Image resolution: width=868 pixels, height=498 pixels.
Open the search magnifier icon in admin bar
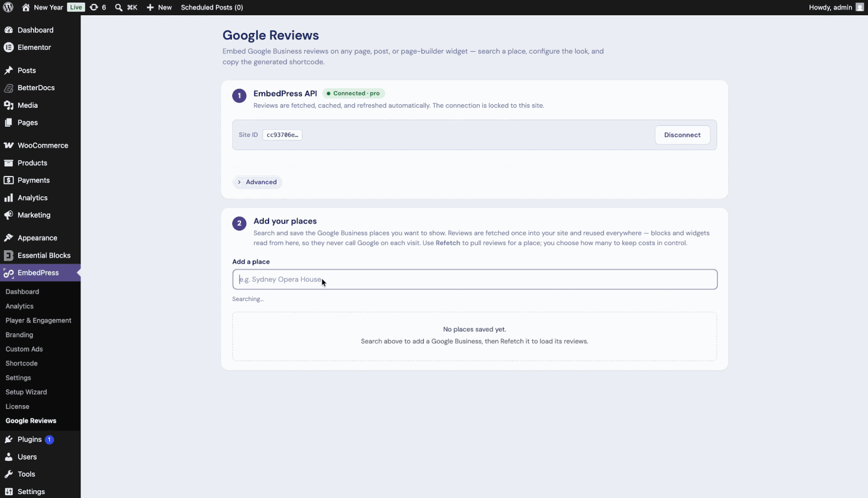pos(119,7)
